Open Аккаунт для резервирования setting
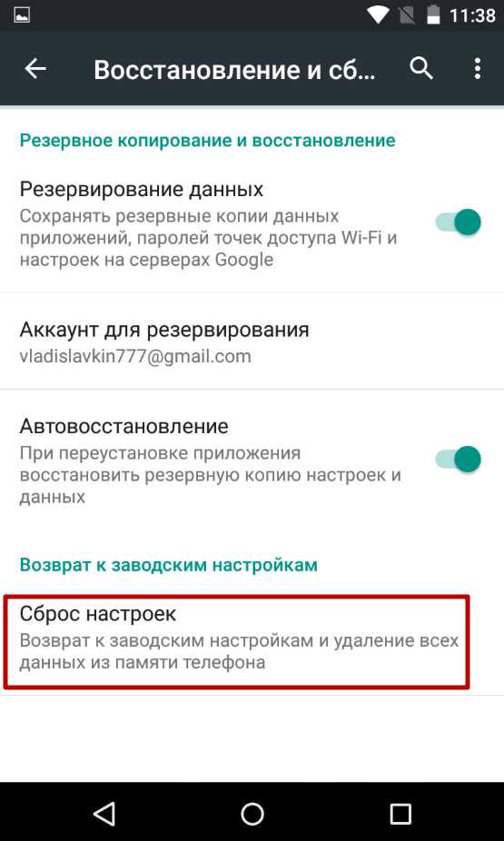504x841 pixels. click(252, 341)
